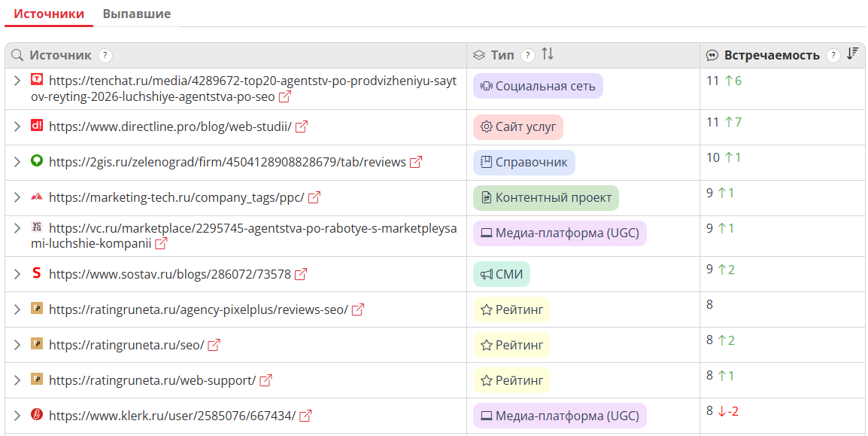This screenshot has height=436, width=868.
Task: Open external link icon for klerk.ru row
Action: click(x=305, y=416)
